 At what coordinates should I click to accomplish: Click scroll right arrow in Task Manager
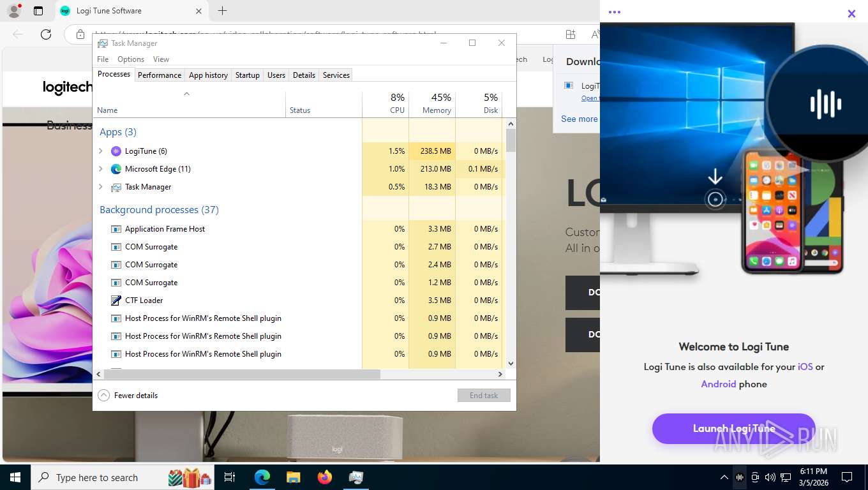pos(501,375)
